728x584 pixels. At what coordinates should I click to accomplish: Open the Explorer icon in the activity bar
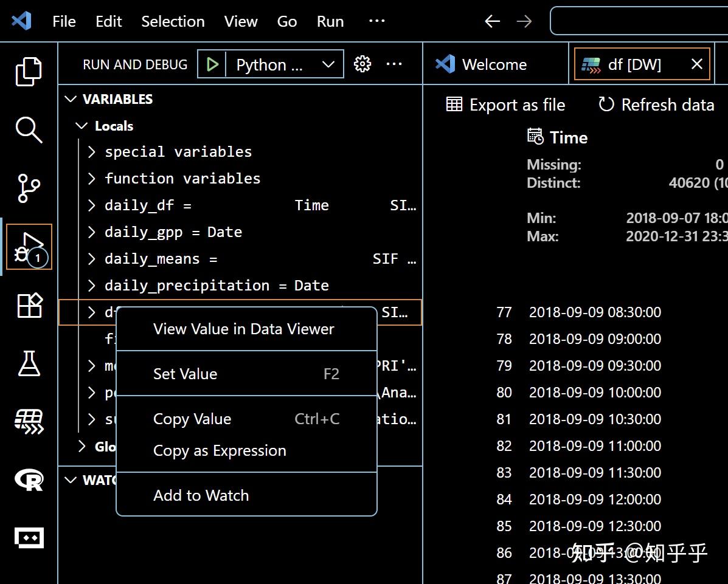pos(29,71)
